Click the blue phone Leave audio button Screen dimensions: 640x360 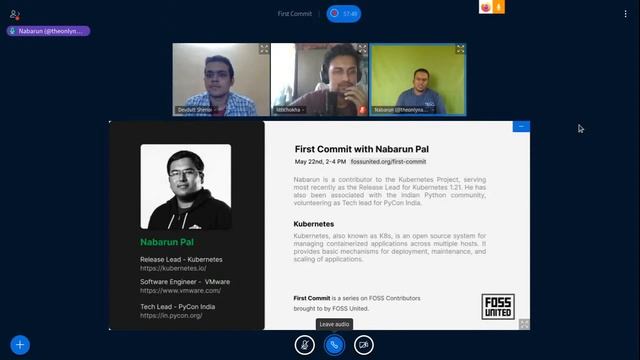334,345
